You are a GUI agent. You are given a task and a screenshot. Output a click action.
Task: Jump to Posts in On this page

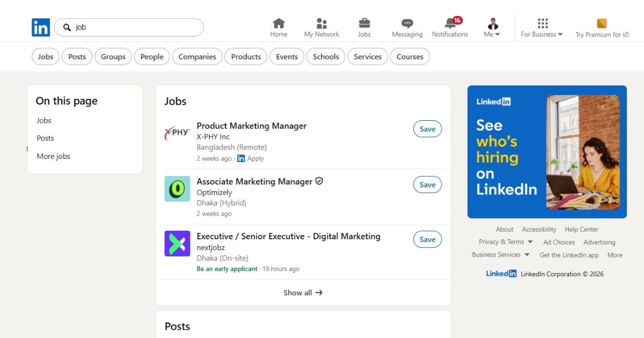(x=46, y=138)
